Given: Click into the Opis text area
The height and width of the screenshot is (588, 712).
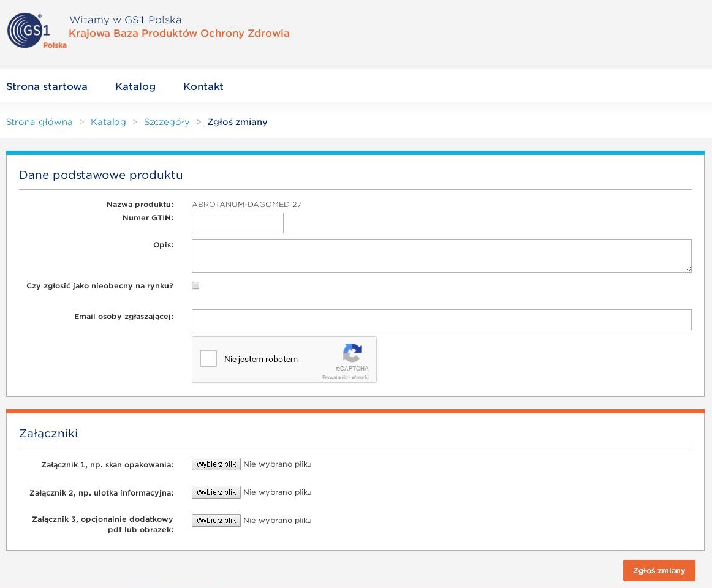Looking at the screenshot, I should pyautogui.click(x=441, y=255).
